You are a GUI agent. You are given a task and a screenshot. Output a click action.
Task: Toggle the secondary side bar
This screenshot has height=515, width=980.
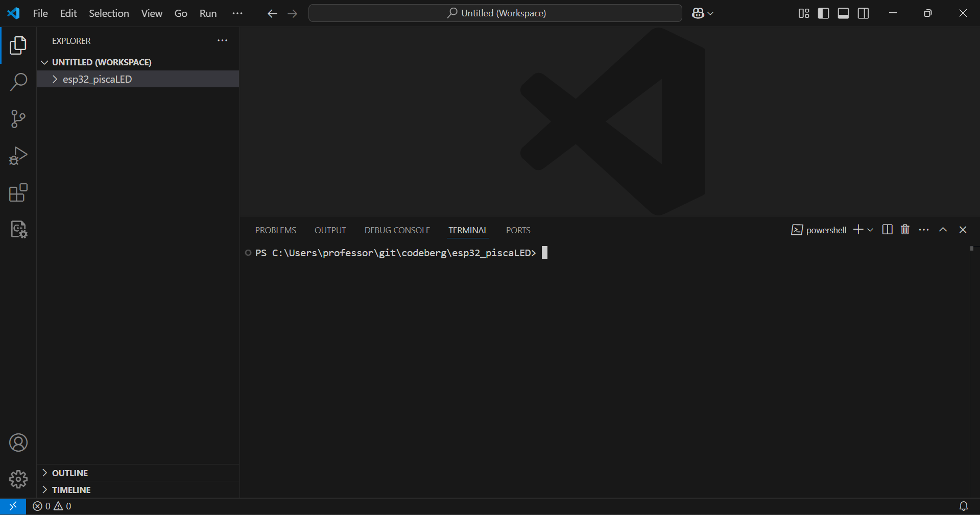coord(864,13)
